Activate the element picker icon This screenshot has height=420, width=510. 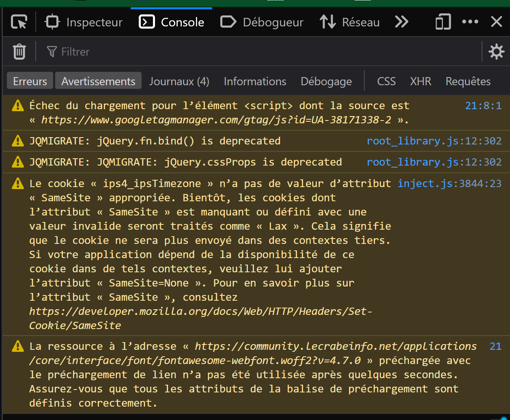19,22
